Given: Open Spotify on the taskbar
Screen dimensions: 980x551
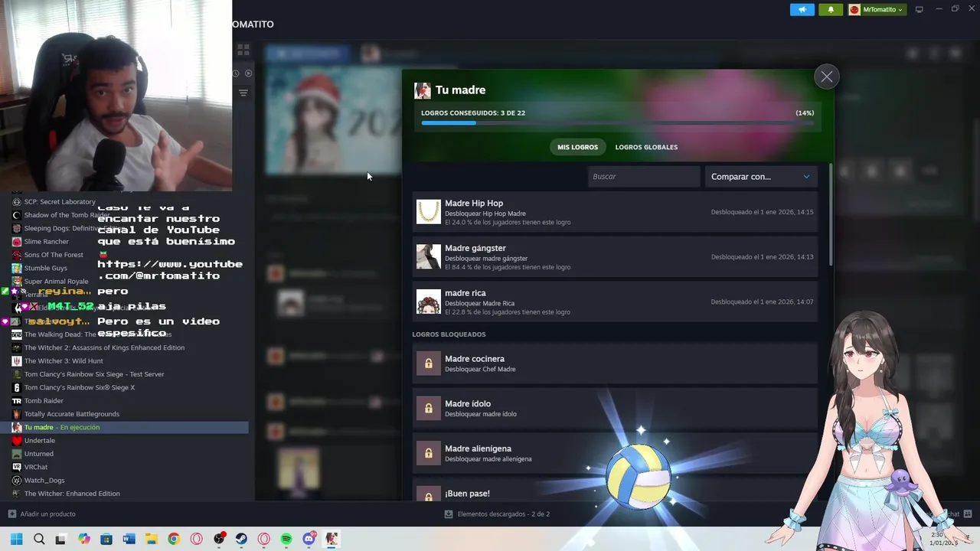Looking at the screenshot, I should point(286,539).
